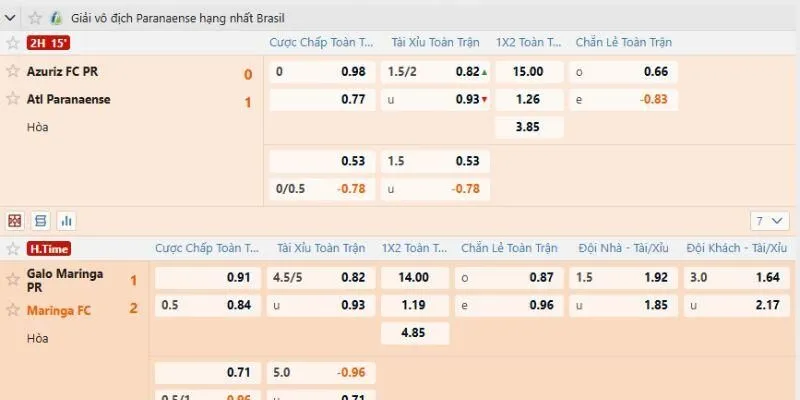This screenshot has height=400, width=800.
Task: Favorite the Paranaense league with star icon
Action: click(x=35, y=18)
